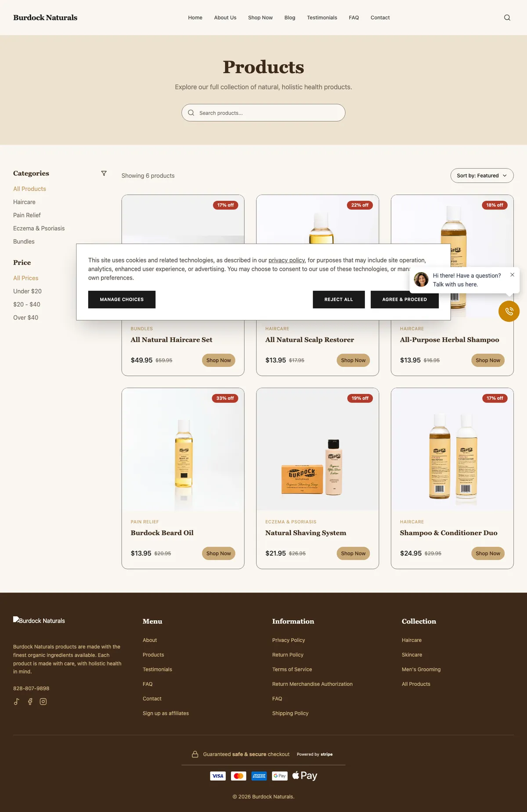Click the chat agent avatar photo

tap(421, 280)
